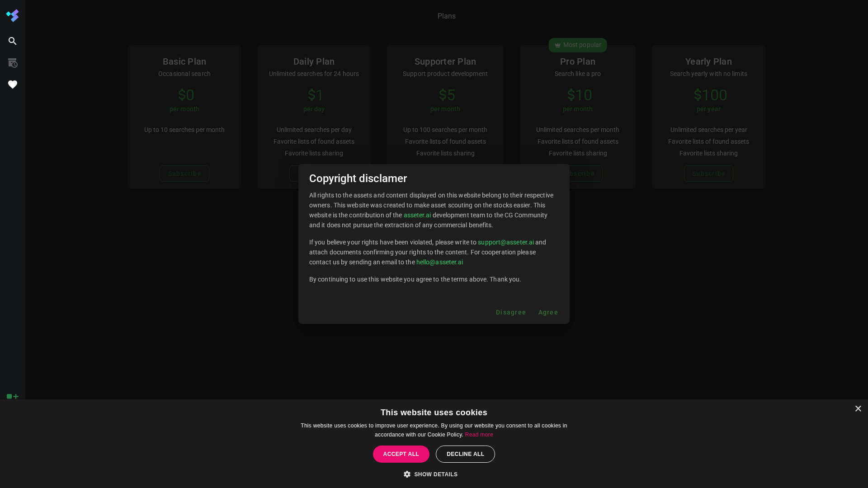This screenshot has height=488, width=868.
Task: Subscribe to the Yearly Plan
Action: tap(708, 173)
